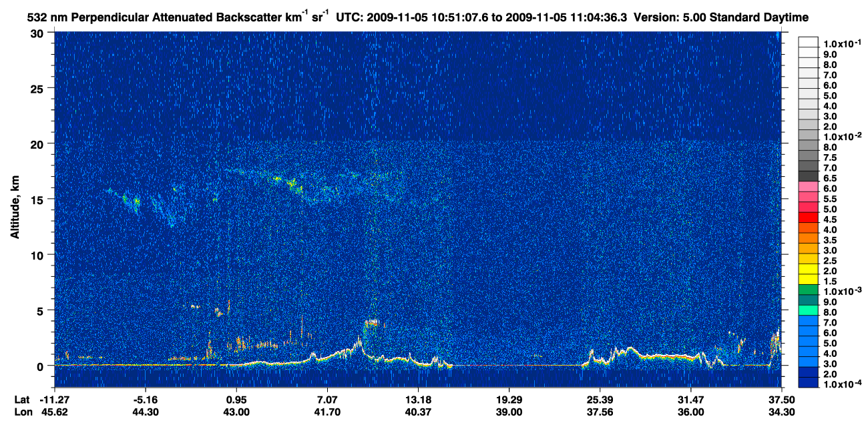868x445 pixels.
Task: Click longitude value '34.30'
Action: pos(781,412)
